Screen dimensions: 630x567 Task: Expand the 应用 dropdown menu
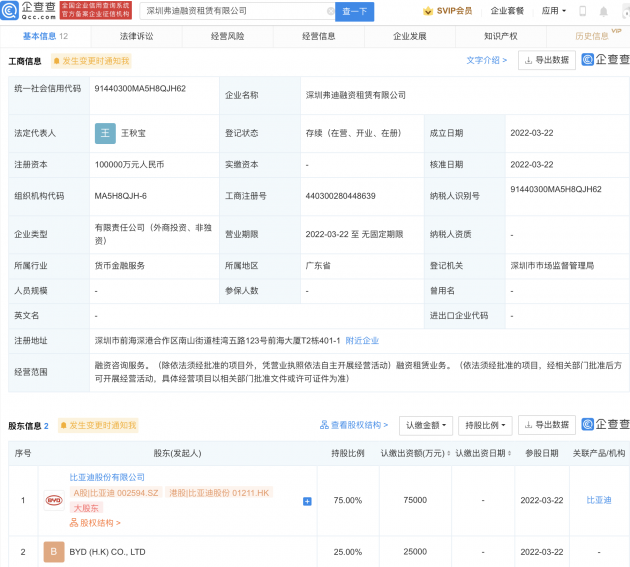point(554,11)
